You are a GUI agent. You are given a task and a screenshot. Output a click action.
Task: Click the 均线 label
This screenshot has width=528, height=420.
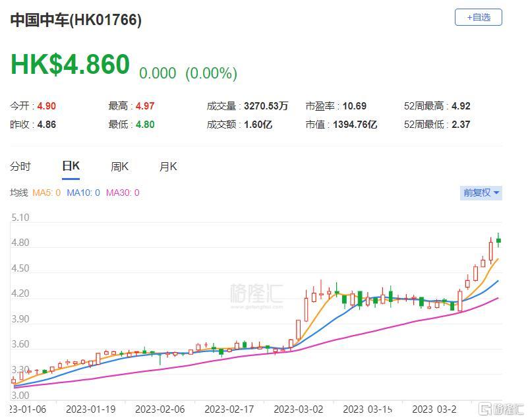tap(19, 193)
